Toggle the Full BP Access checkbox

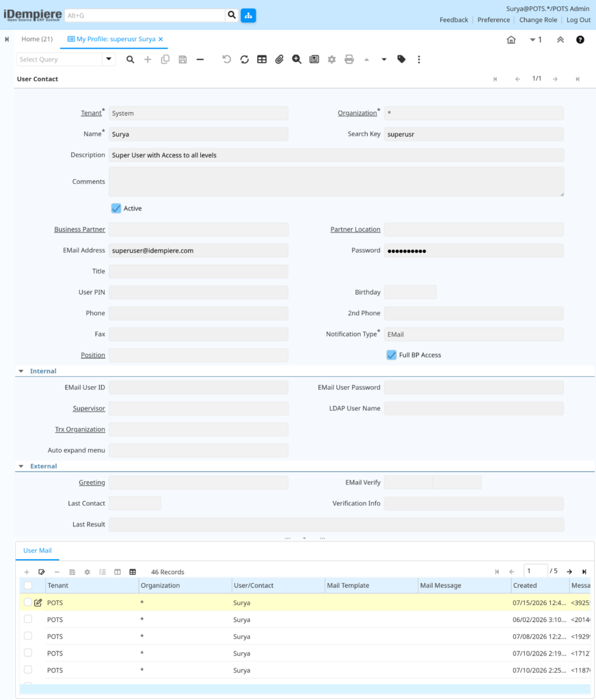pos(392,355)
